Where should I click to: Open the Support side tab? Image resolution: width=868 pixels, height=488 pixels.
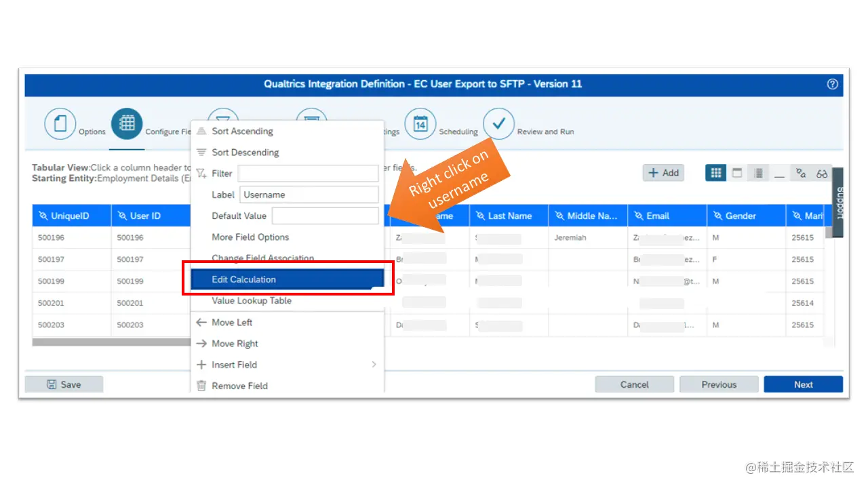(838, 203)
